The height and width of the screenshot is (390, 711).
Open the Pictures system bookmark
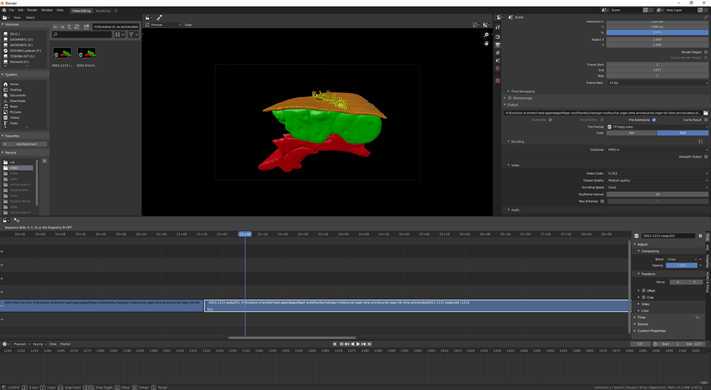click(x=15, y=112)
